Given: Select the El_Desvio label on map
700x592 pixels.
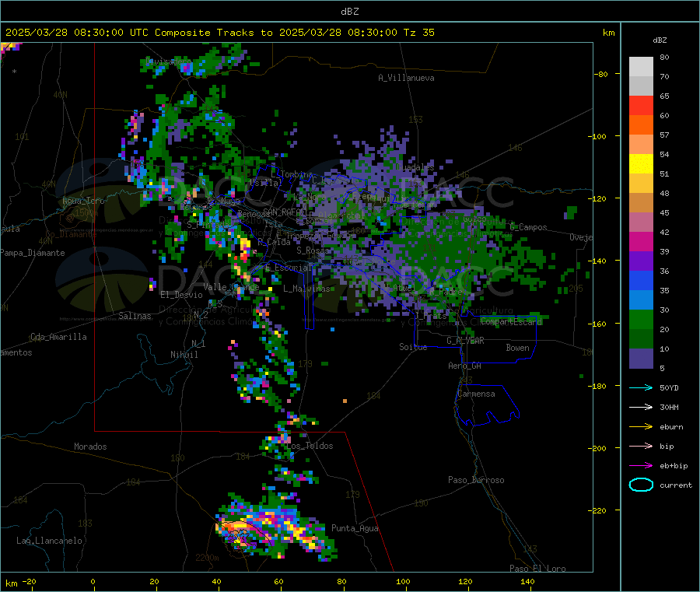Looking at the screenshot, I should pos(181,295).
